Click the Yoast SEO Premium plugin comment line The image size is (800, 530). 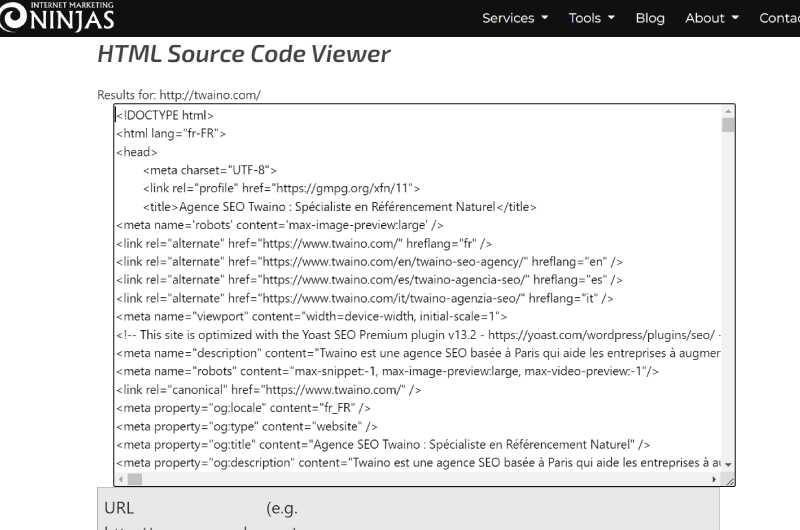coord(418,335)
